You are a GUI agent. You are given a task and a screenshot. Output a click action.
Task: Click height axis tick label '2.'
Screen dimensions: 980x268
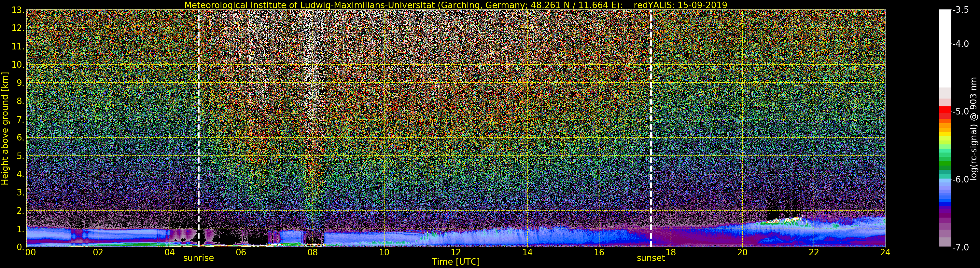(20, 211)
